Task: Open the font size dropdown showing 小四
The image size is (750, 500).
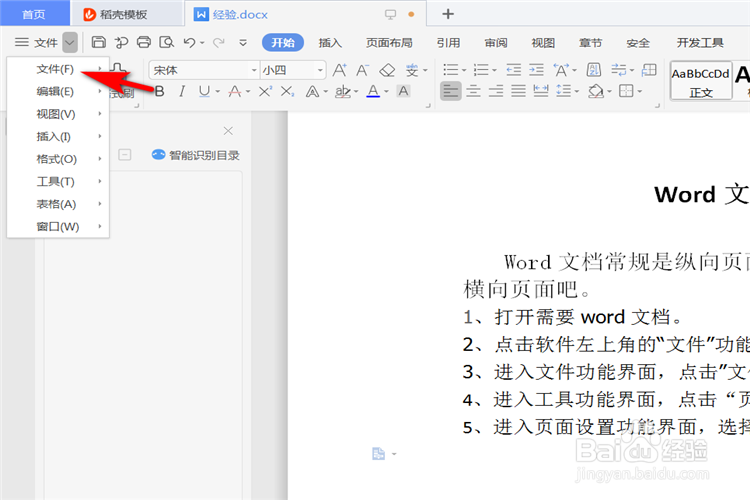Action: pos(320,70)
